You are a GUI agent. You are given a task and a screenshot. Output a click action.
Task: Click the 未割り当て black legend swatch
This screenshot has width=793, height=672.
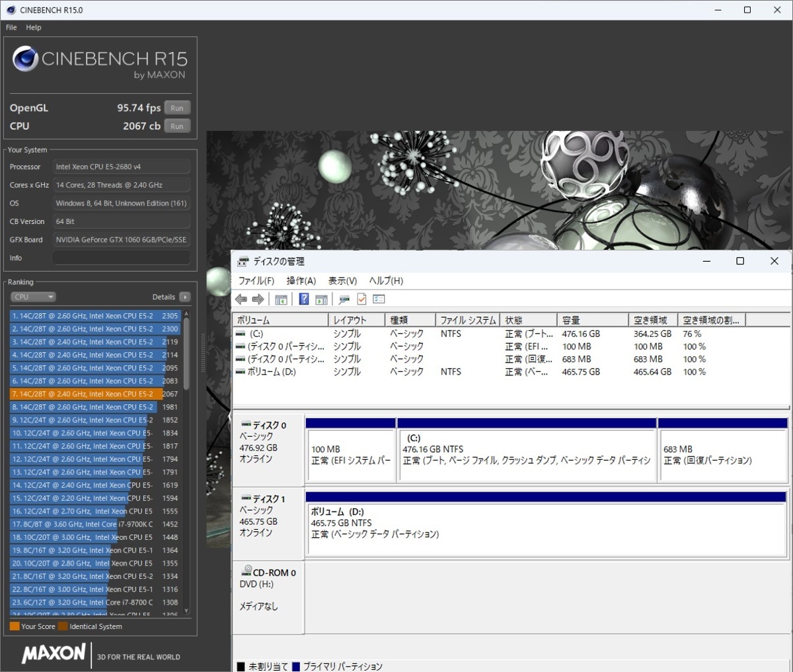click(x=241, y=667)
